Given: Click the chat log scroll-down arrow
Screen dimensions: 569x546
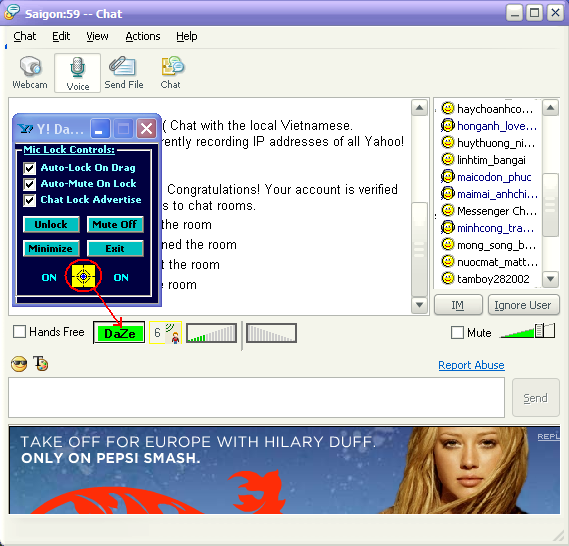Looking at the screenshot, I should pyautogui.click(x=419, y=305).
